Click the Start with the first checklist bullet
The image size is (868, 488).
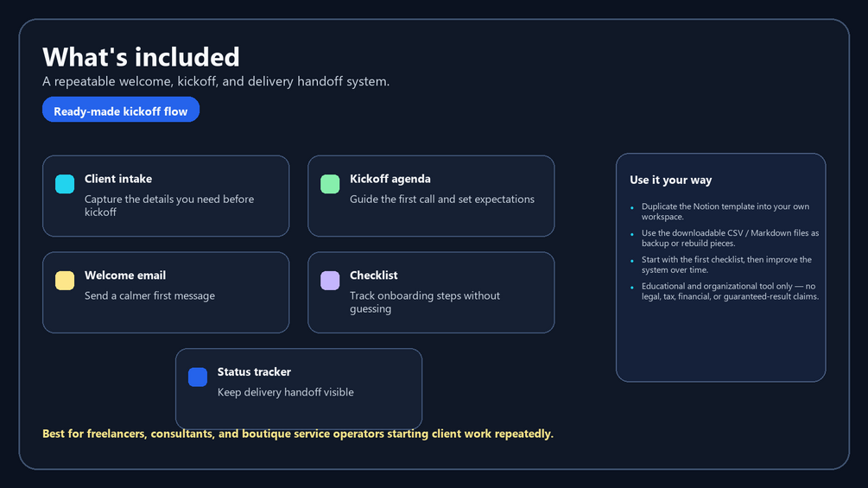726,264
